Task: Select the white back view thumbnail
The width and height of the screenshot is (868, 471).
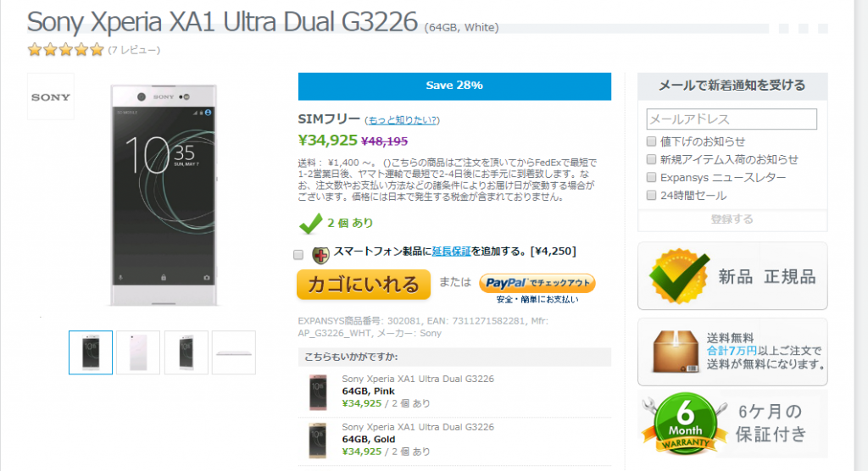Action: point(138,352)
